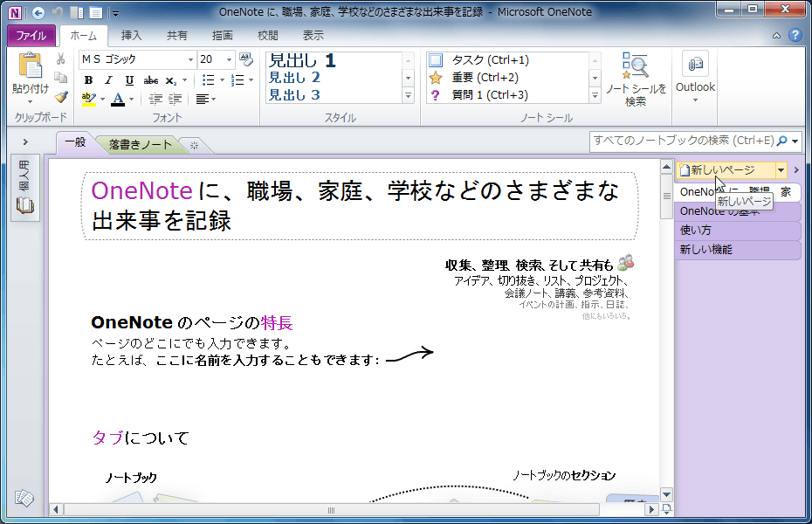Apply numbered list

coord(237,80)
